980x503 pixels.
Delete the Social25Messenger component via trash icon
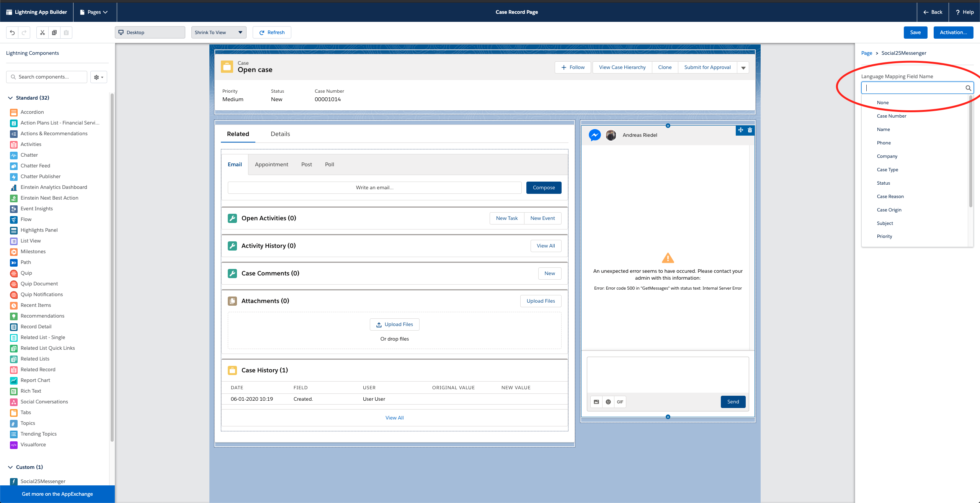pos(750,130)
